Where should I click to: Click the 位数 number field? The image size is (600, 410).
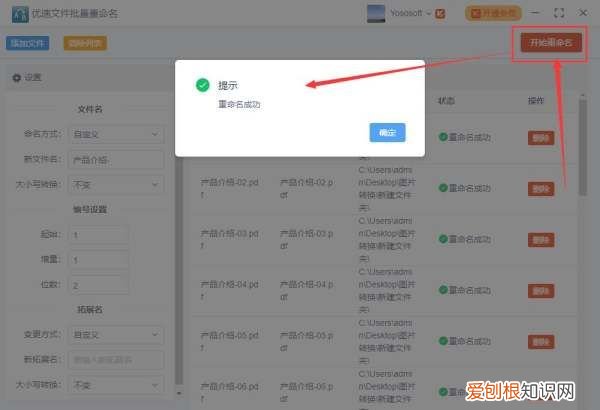click(99, 285)
